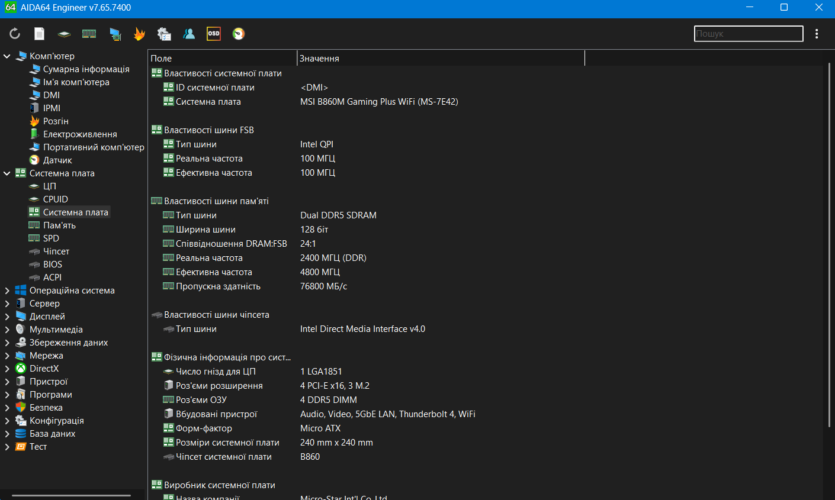Expand the Мультимедіа node
Viewport: 835px width, 500px height.
coord(7,330)
